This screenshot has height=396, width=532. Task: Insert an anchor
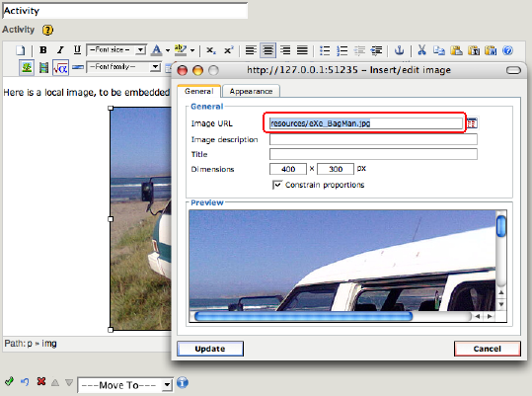(399, 50)
